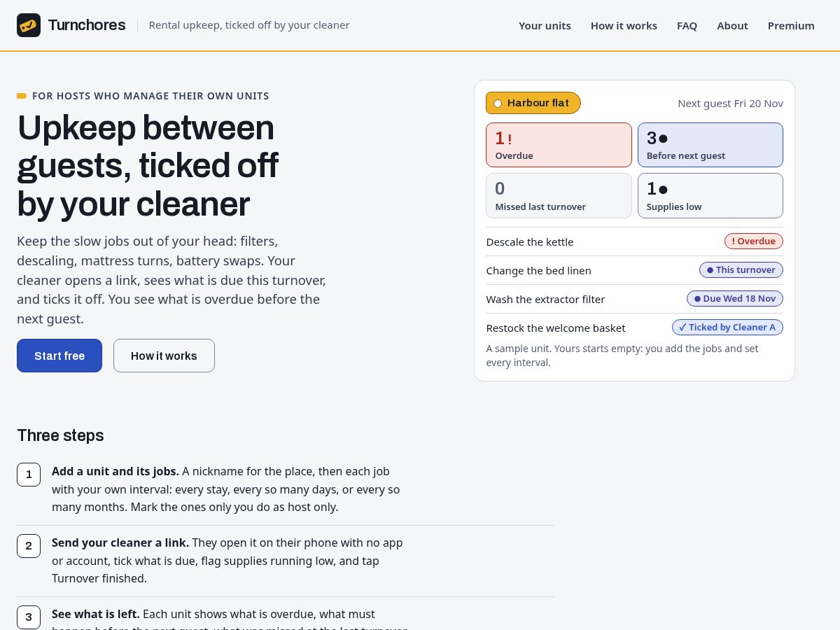Open the Before next guest tile
This screenshot has height=630, width=840.
click(710, 145)
